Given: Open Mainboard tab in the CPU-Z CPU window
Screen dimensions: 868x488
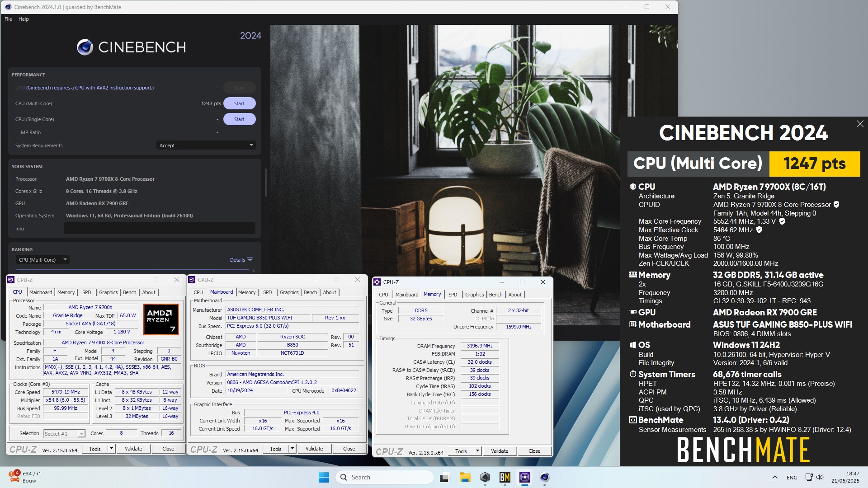Looking at the screenshot, I should 41,292.
